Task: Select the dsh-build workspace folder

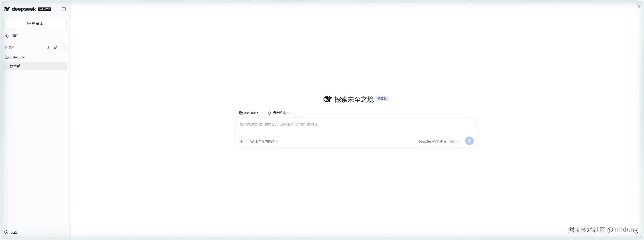Action: pos(35,57)
